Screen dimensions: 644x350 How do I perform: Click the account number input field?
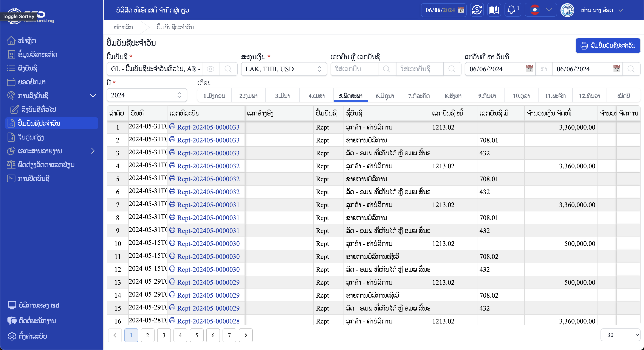point(420,69)
